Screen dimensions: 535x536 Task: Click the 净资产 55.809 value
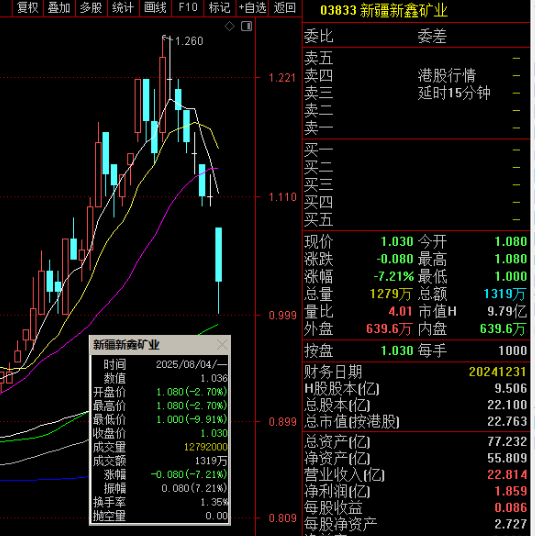(507, 458)
